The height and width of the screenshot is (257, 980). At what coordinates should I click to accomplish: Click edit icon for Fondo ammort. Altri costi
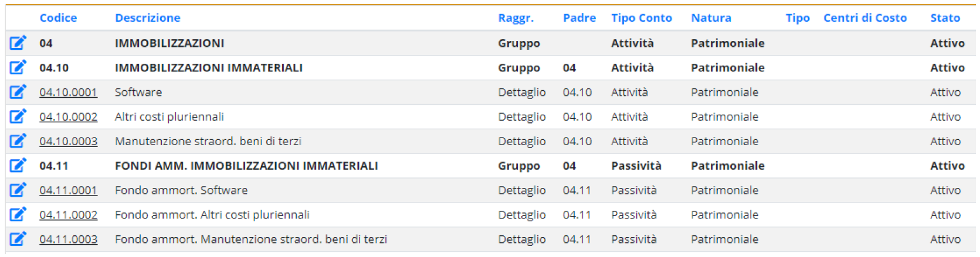pos(18,215)
